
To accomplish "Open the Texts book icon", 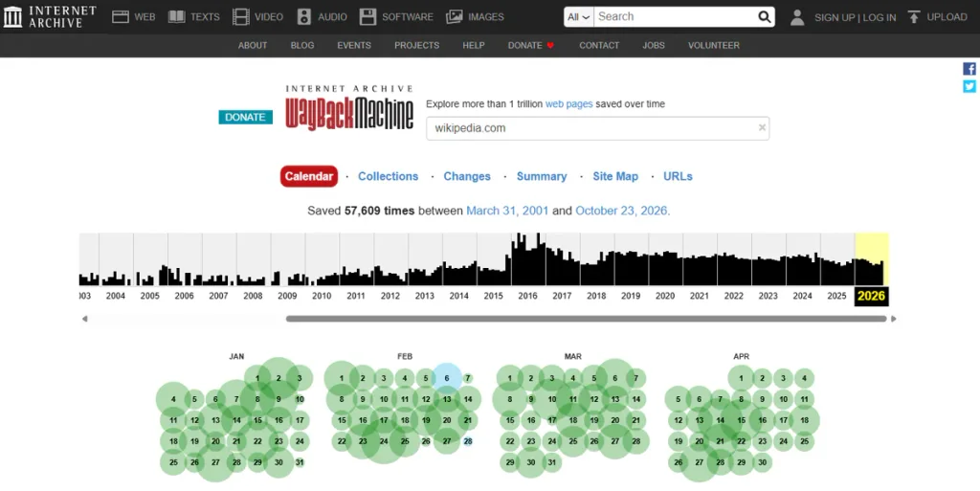I will pos(177,17).
